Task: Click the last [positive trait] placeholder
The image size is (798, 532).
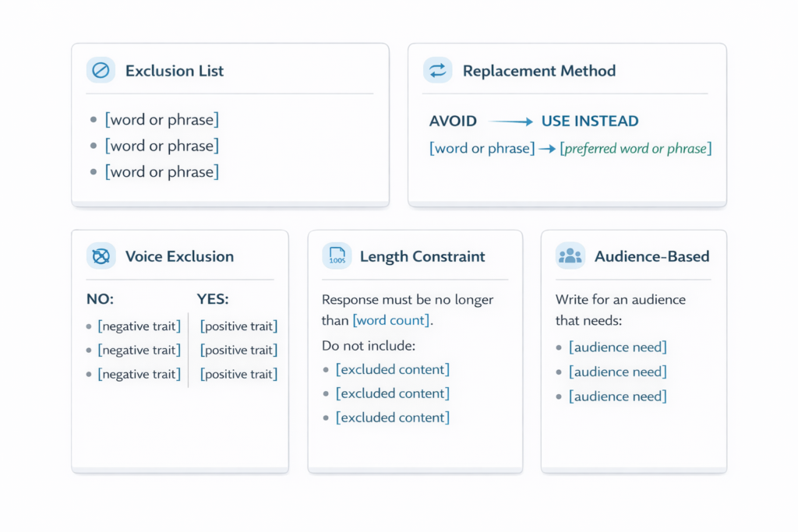Action: 238,375
